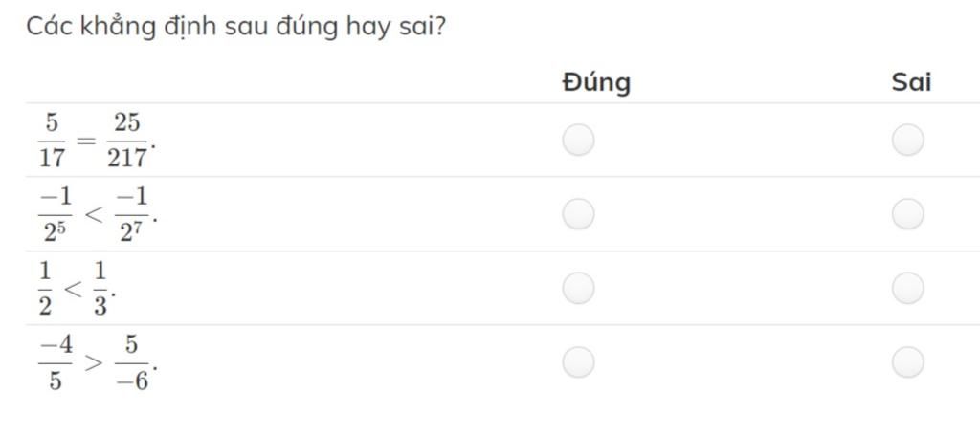The image size is (980, 436).
Task: Pick Đúng for -4/5 > 5/-6
Action: (578, 362)
